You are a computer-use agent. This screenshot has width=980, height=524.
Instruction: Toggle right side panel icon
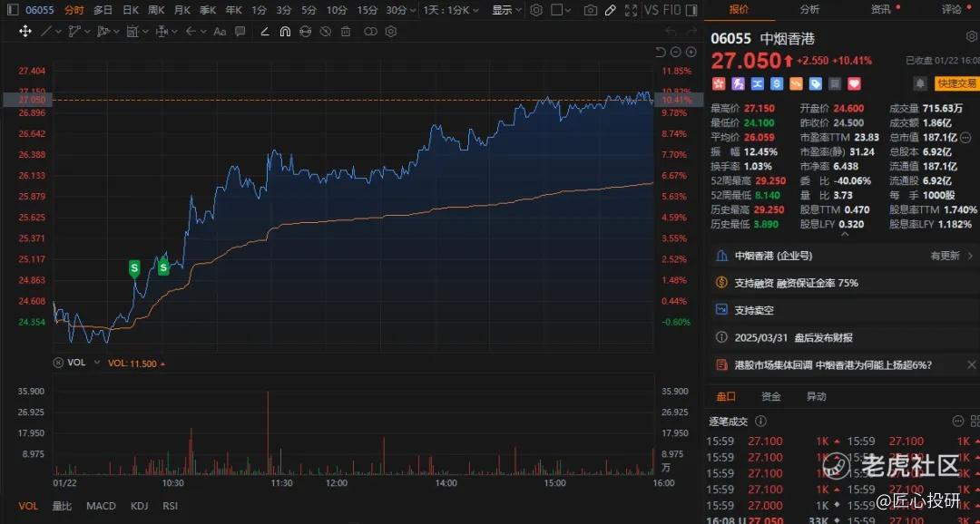[x=691, y=10]
